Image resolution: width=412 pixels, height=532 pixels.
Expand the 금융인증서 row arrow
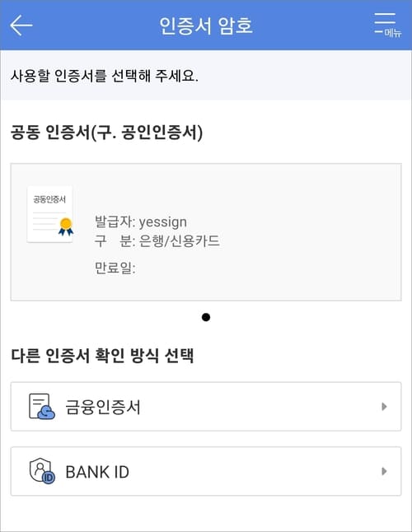384,407
